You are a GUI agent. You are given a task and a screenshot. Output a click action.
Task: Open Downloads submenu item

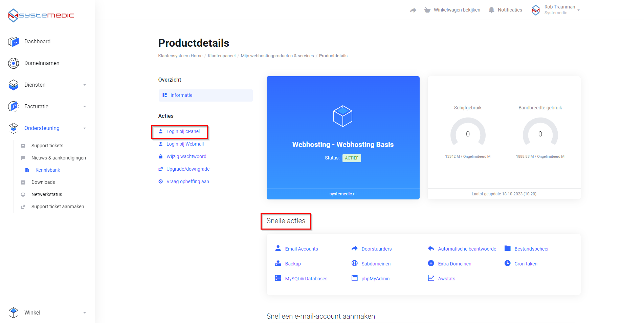43,182
